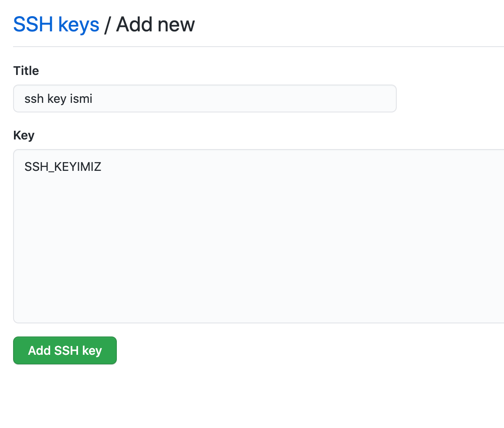The image size is (504, 428).
Task: Select the textbox containing "ssh key ismi"
Action: point(204,99)
